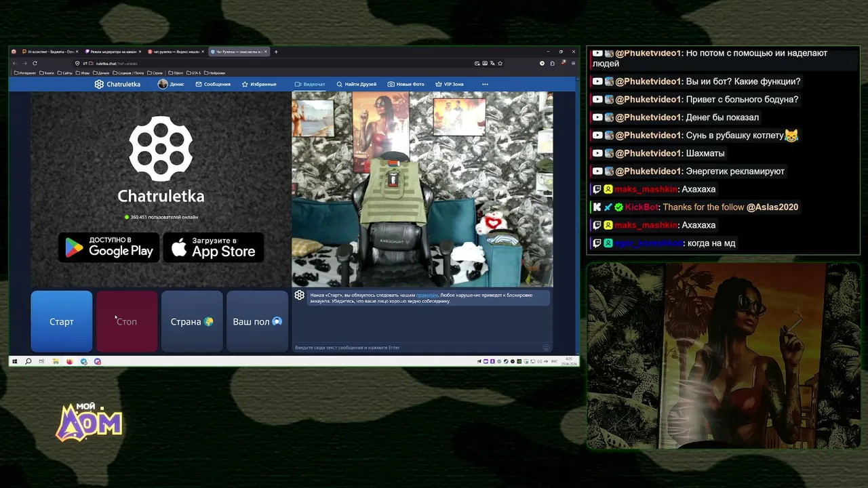Click the username @Aslas2020 in chat
The width and height of the screenshot is (868, 488).
[772, 207]
